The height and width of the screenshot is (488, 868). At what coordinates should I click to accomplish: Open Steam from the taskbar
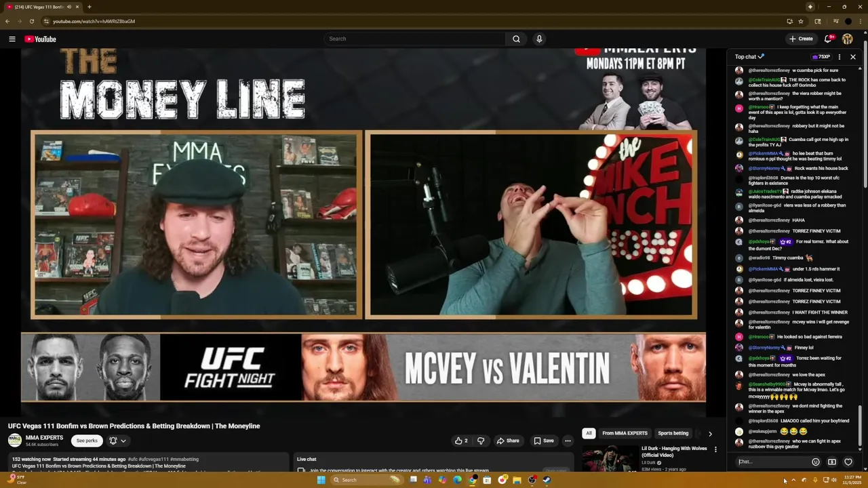pos(547,480)
